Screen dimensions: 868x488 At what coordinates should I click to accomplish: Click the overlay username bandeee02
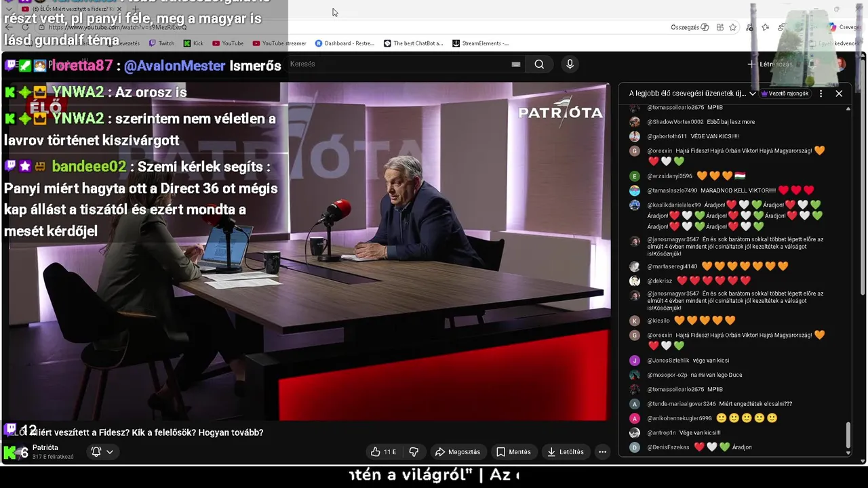tap(89, 167)
